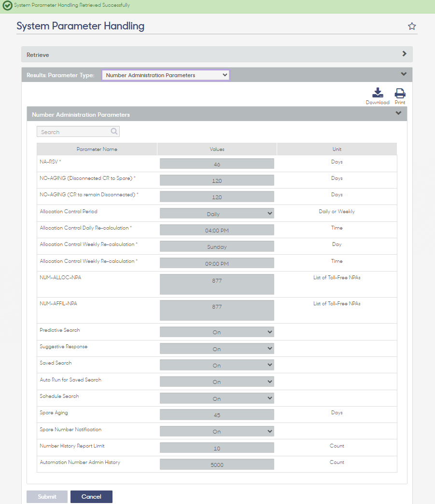Click the Submit button

[47, 497]
